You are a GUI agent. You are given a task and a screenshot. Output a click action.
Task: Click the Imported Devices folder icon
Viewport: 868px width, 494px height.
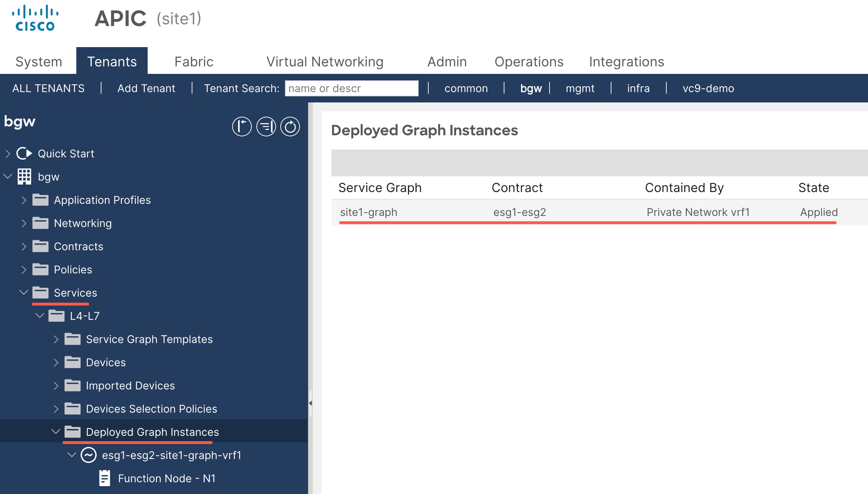pos(72,385)
